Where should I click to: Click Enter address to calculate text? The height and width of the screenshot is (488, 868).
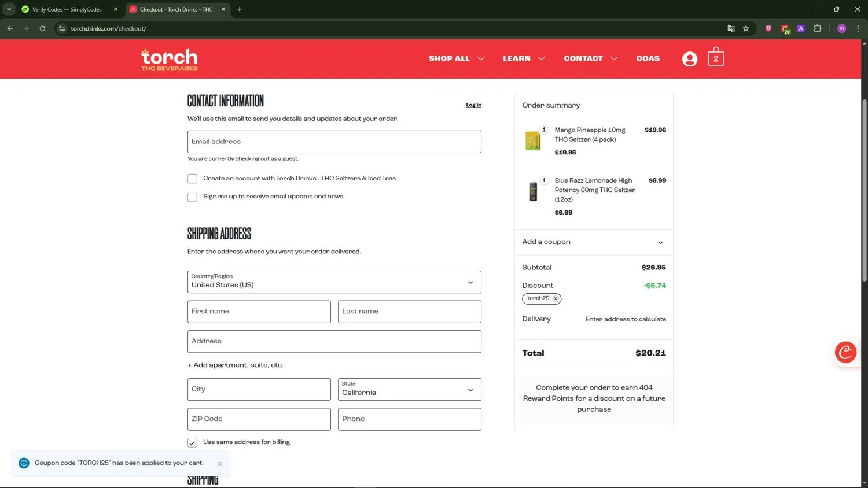click(626, 319)
